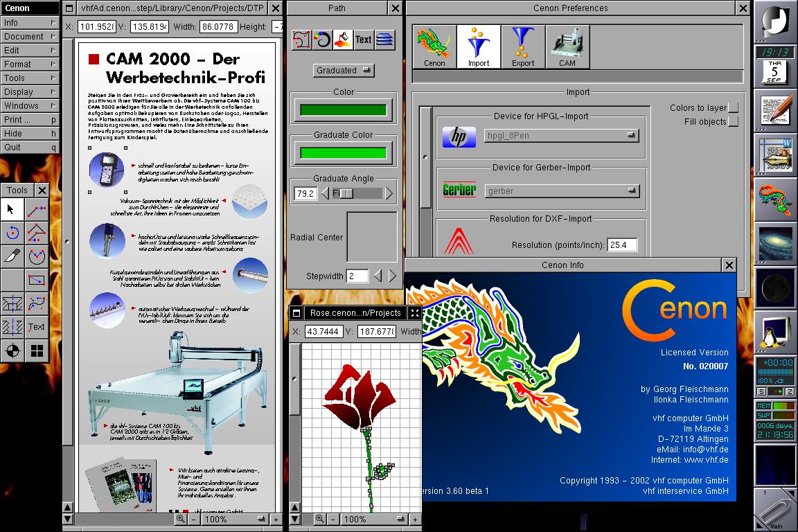Click the Graduate Color swatch
This screenshot has width=798, height=532.
pyautogui.click(x=343, y=153)
